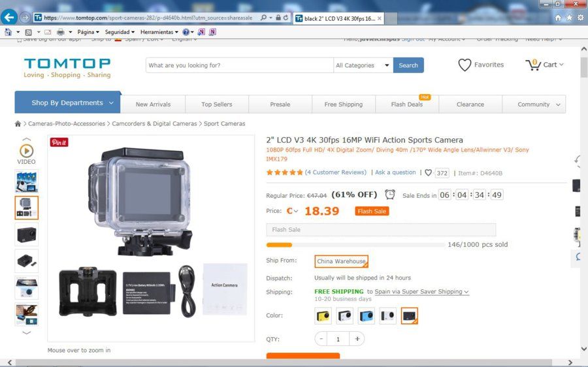The height and width of the screenshot is (367, 588).
Task: Add to wishlist heart beside 372
Action: click(428, 173)
